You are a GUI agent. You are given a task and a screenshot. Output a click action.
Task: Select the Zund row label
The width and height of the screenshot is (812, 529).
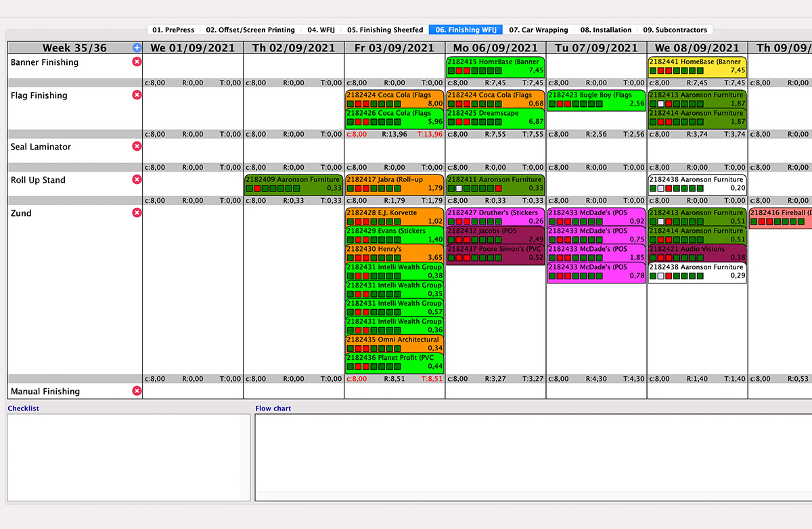pos(21,213)
